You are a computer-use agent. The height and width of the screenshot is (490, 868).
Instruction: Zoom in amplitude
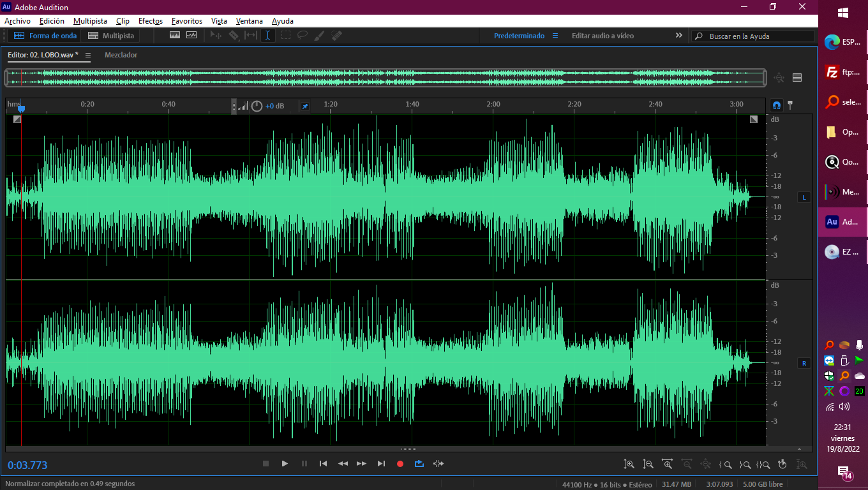click(x=629, y=464)
